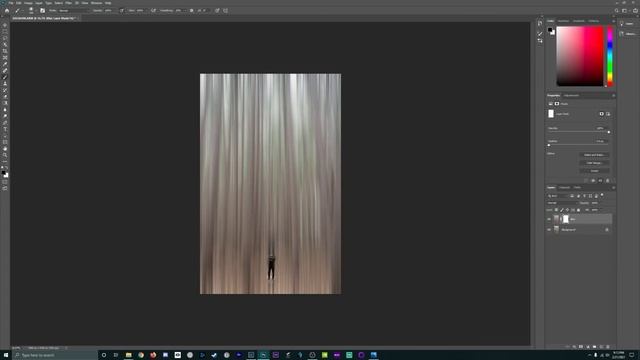Screen dimensions: 640x360
Task: Open the Flow dropdown in options bar
Action: pos(140,11)
